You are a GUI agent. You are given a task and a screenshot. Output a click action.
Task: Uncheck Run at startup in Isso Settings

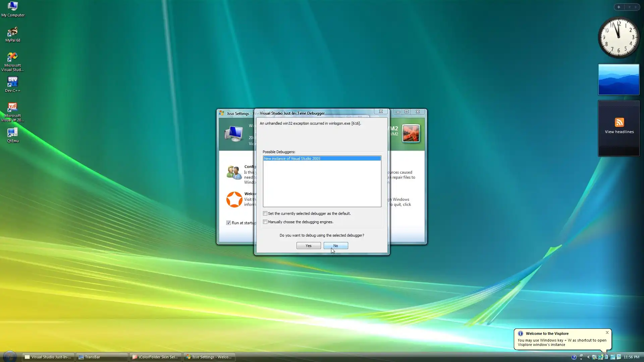point(229,223)
